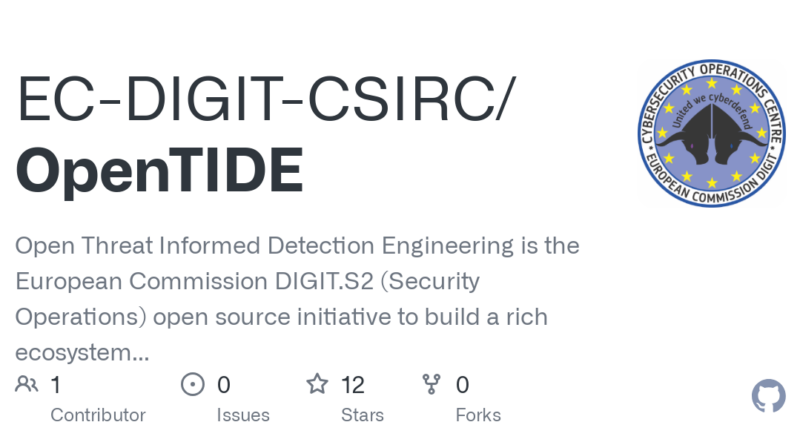Click the Forks label
Viewport: 800px width, 445px height.
[x=478, y=415]
